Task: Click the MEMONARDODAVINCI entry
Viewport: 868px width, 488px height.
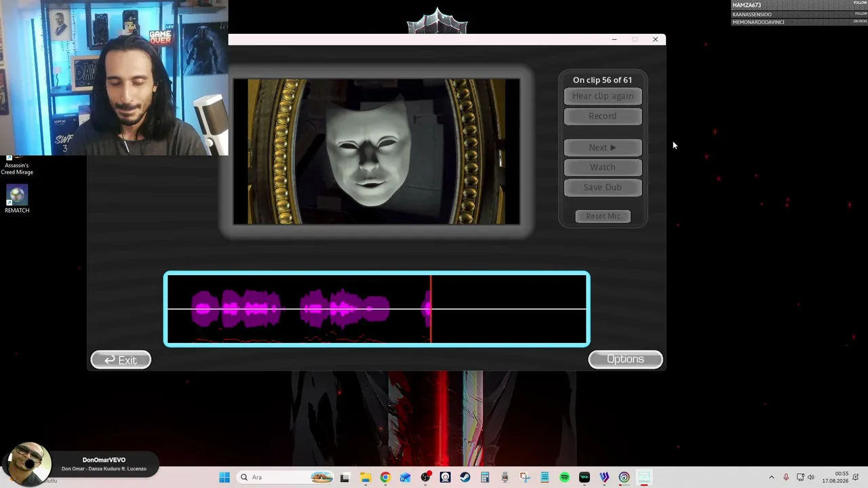Action: (x=800, y=22)
